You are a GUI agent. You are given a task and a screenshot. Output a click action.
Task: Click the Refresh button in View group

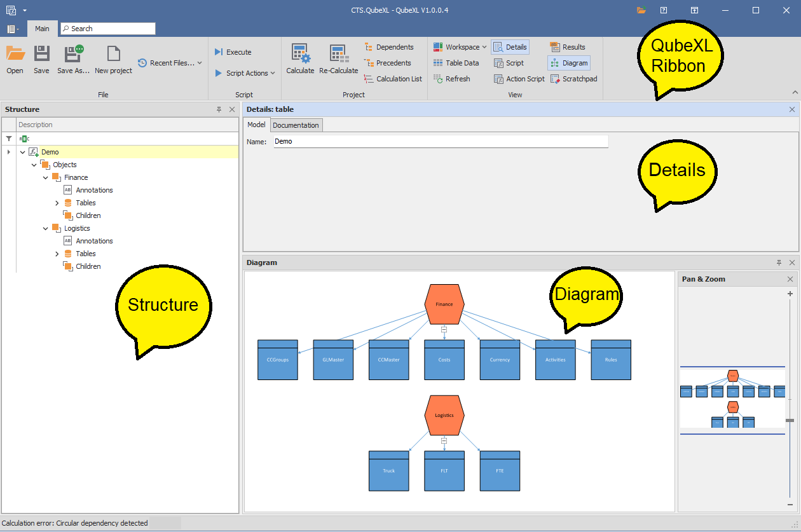(x=452, y=79)
